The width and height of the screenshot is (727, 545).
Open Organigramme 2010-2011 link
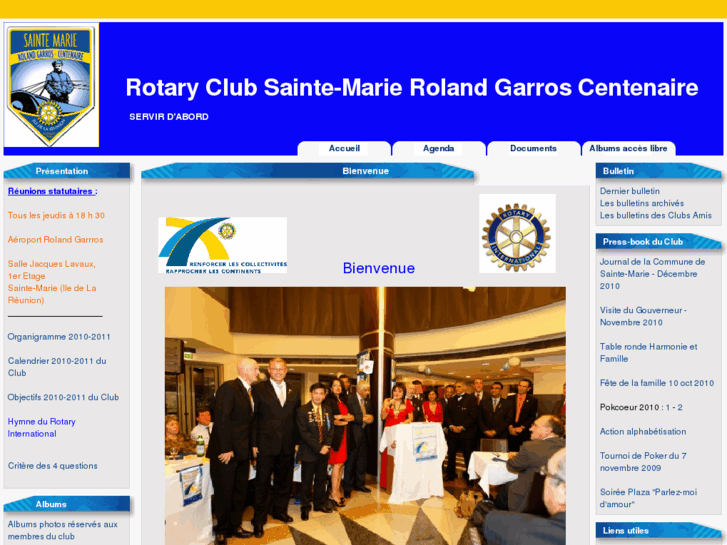[59, 337]
